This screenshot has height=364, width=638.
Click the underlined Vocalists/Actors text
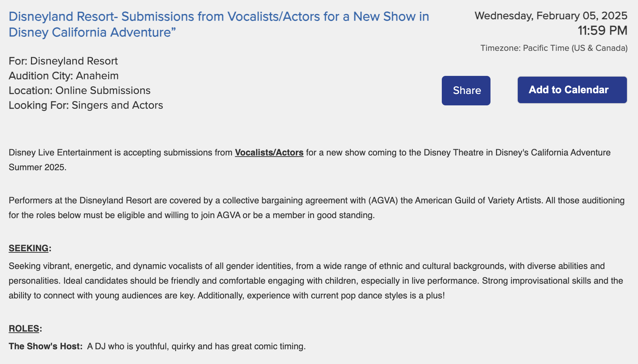coord(269,153)
